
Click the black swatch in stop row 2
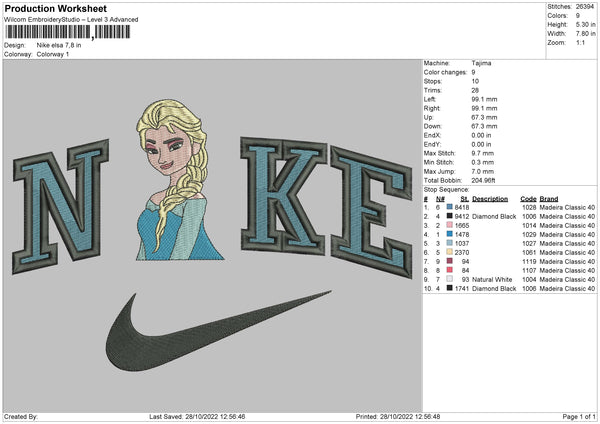[450, 216]
